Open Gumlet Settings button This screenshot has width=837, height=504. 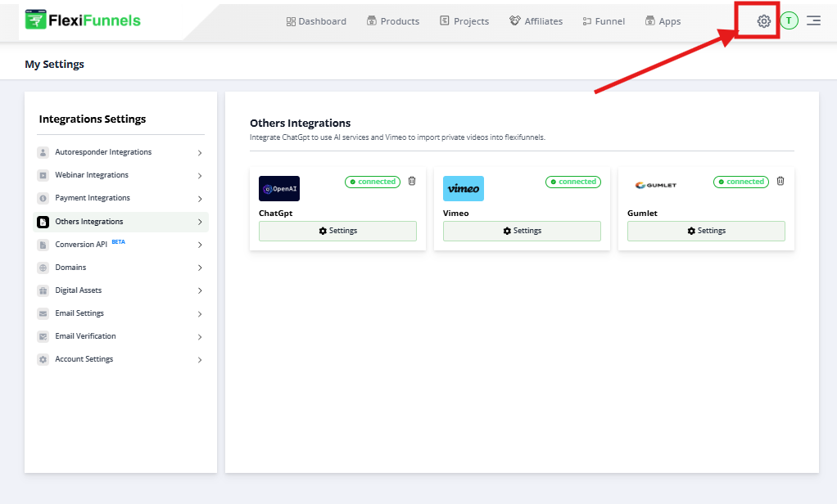(706, 231)
